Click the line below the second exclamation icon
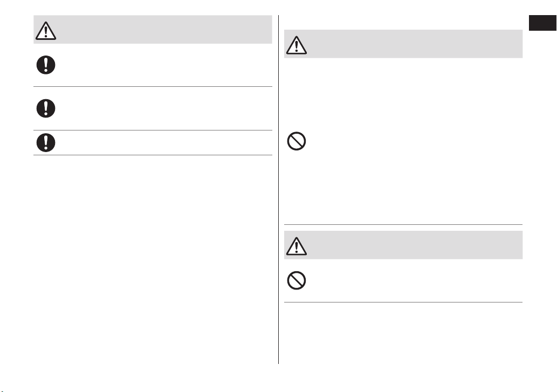The image size is (557, 392). [x=153, y=130]
